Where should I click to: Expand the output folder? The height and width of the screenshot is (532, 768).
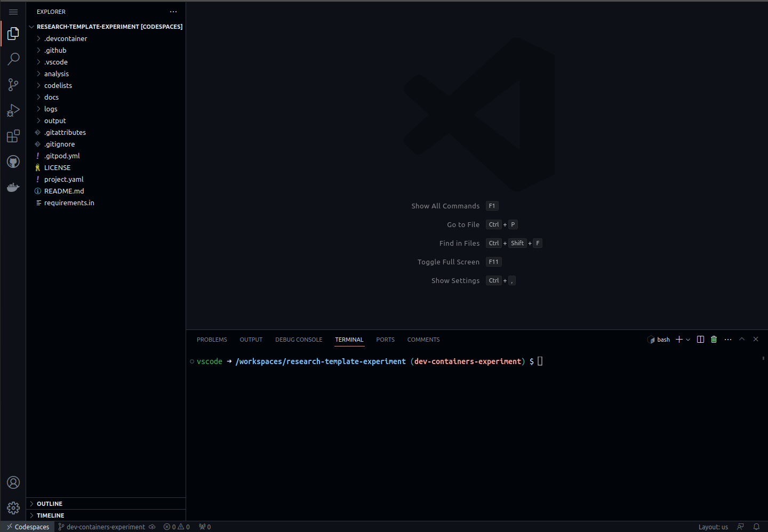pyautogui.click(x=106, y=120)
